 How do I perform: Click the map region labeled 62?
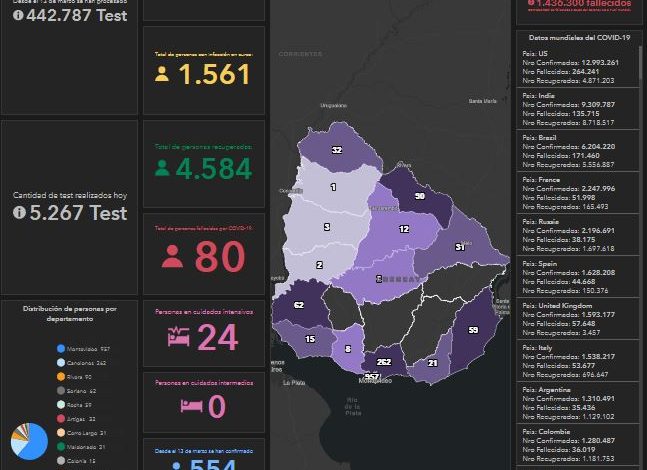click(x=298, y=305)
